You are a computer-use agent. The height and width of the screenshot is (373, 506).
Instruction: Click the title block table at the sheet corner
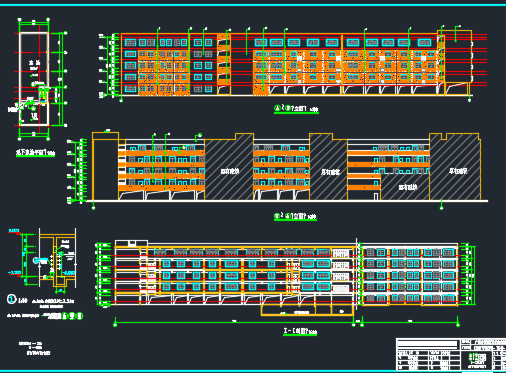coord(451,355)
